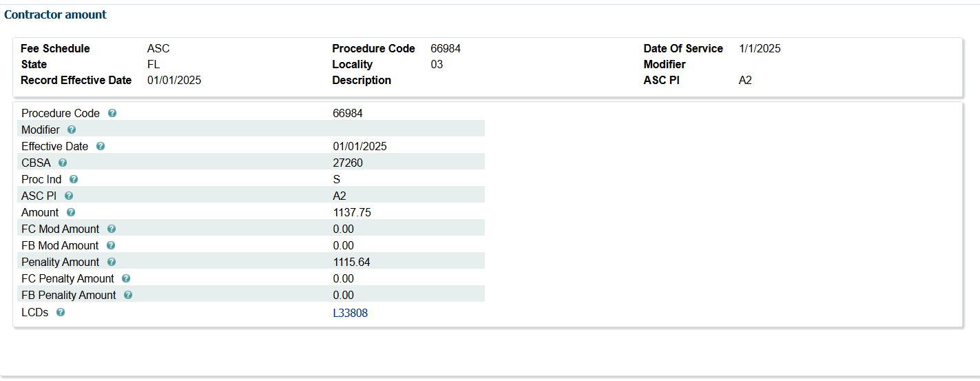Click the Contractor amount section heading

point(55,14)
